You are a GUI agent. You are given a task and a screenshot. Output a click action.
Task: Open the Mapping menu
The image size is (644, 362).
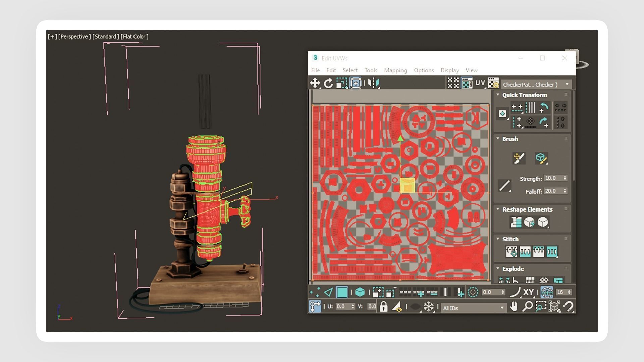coord(395,70)
